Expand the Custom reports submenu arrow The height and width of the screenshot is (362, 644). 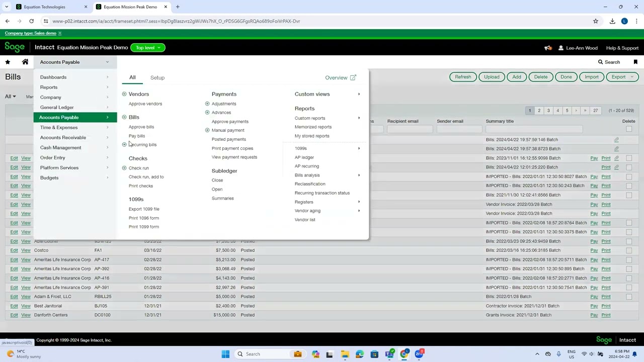click(359, 118)
